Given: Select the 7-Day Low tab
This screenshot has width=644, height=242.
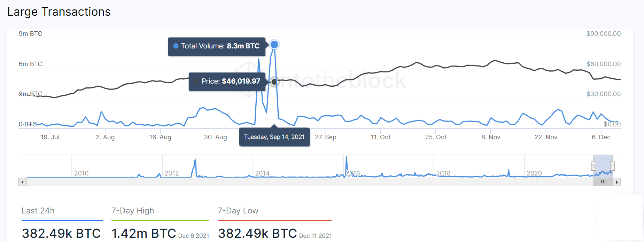Looking at the screenshot, I should [238, 211].
